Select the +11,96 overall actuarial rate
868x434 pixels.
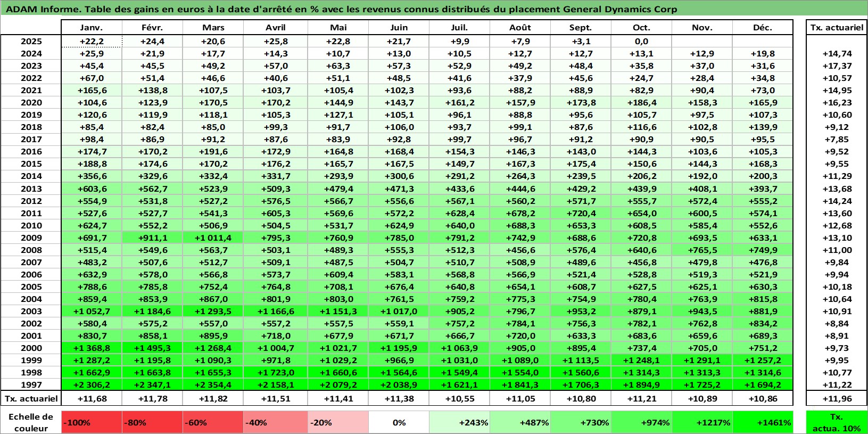point(837,398)
